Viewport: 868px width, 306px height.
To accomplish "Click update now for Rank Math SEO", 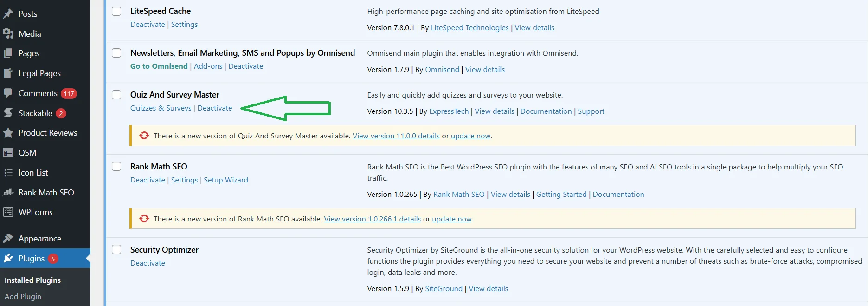I will coord(451,219).
